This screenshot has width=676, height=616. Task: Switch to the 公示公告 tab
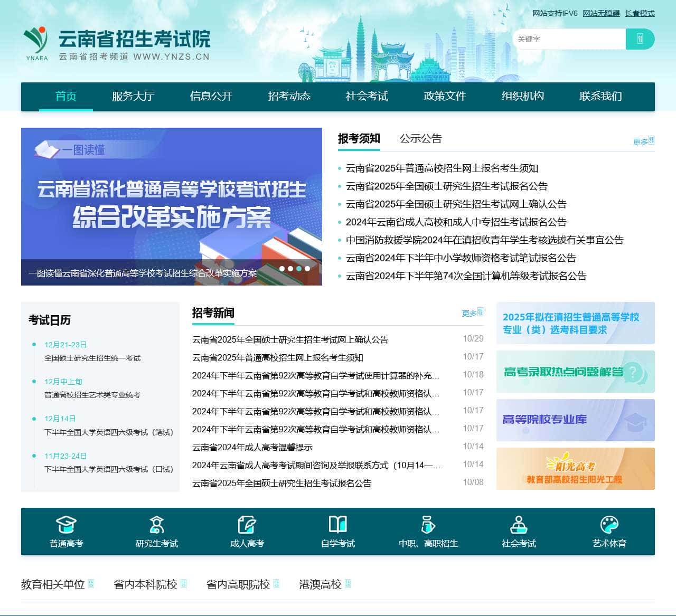click(420, 138)
